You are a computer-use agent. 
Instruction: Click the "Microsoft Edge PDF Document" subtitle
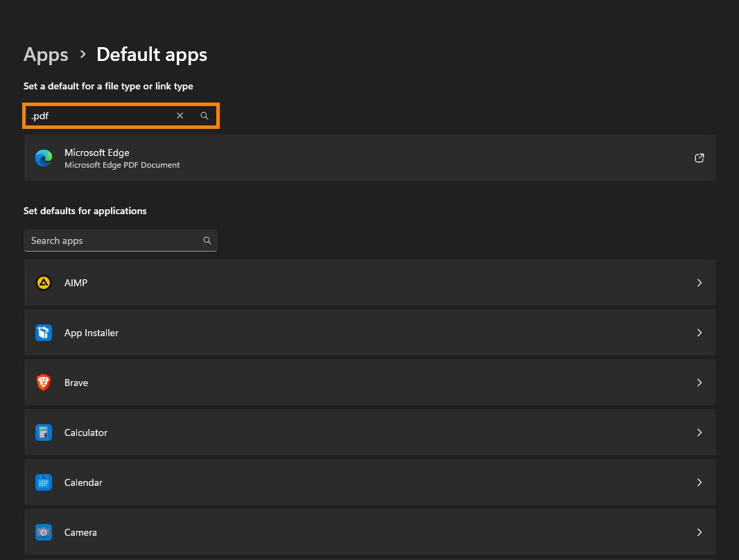tap(122, 166)
